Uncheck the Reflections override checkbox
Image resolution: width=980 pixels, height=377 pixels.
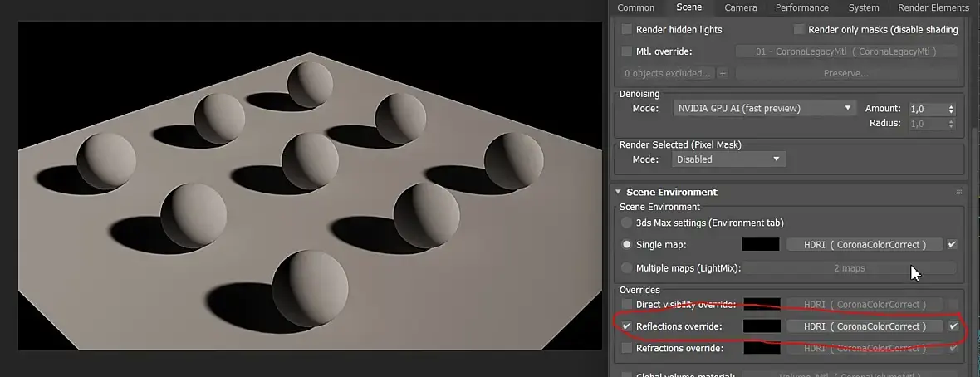point(627,326)
